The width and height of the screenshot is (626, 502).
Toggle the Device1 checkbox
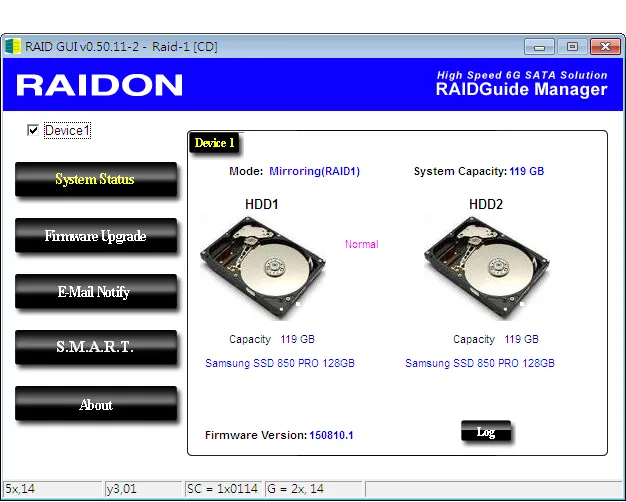point(33,130)
